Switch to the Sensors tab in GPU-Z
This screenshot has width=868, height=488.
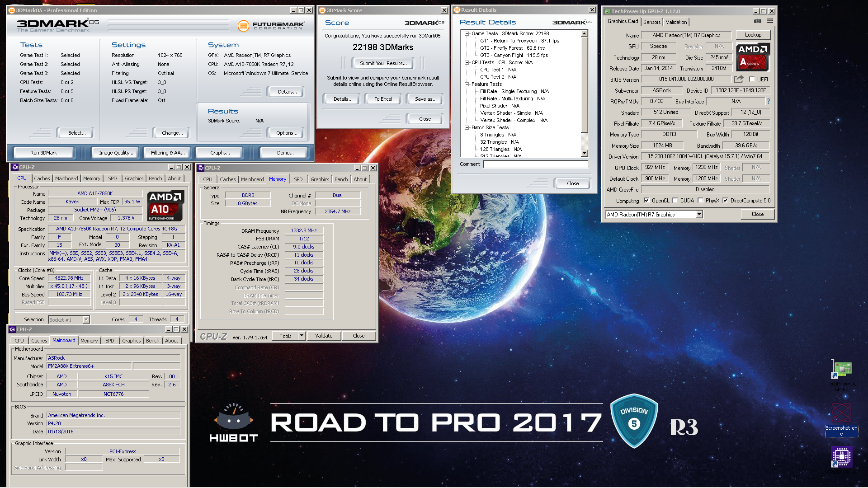pyautogui.click(x=652, y=22)
